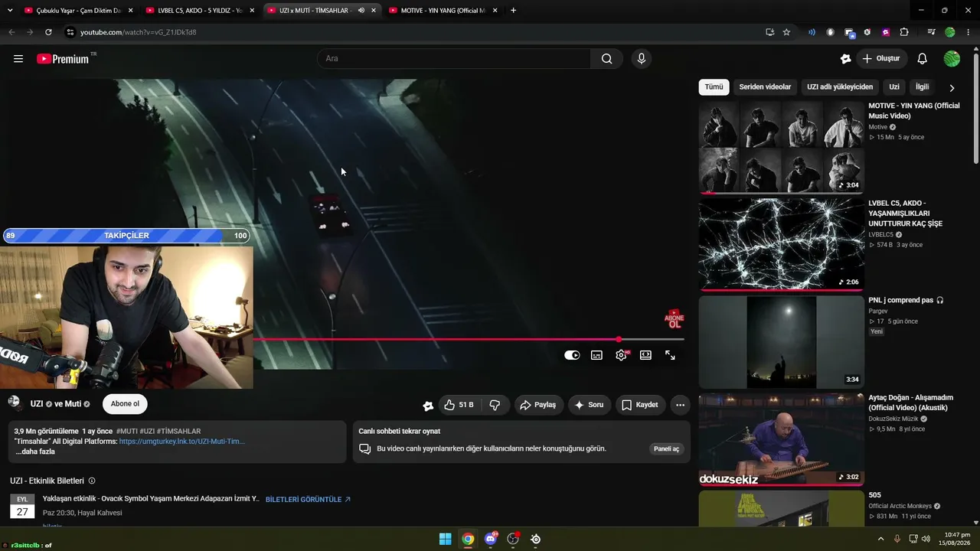
Task: Seek using the red video progress bar
Action: pyautogui.click(x=469, y=339)
